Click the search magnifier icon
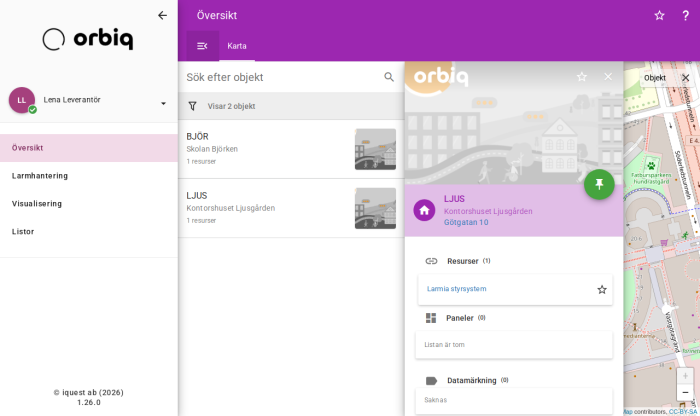 (389, 77)
